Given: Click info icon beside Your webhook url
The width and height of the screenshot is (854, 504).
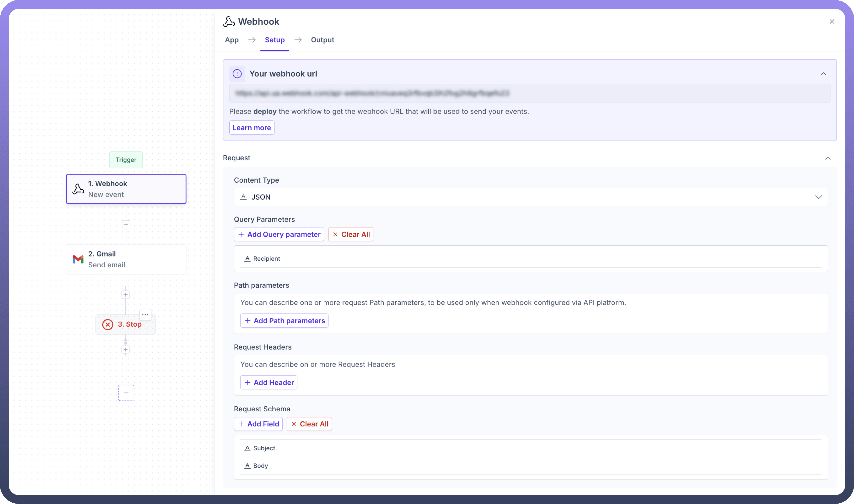Looking at the screenshot, I should click(237, 74).
